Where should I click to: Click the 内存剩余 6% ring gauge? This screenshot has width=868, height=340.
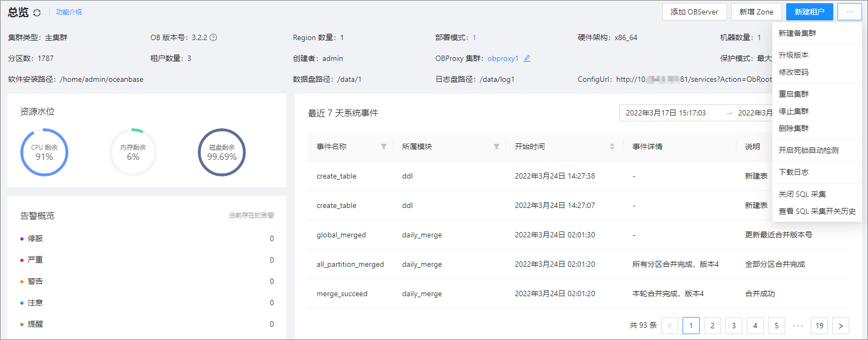tap(133, 152)
